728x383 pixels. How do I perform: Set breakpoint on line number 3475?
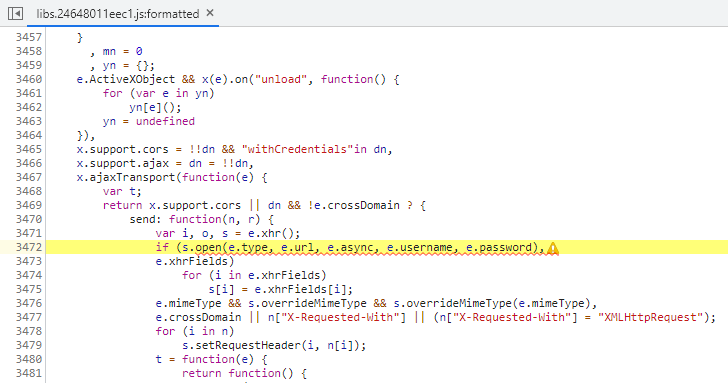click(x=29, y=289)
